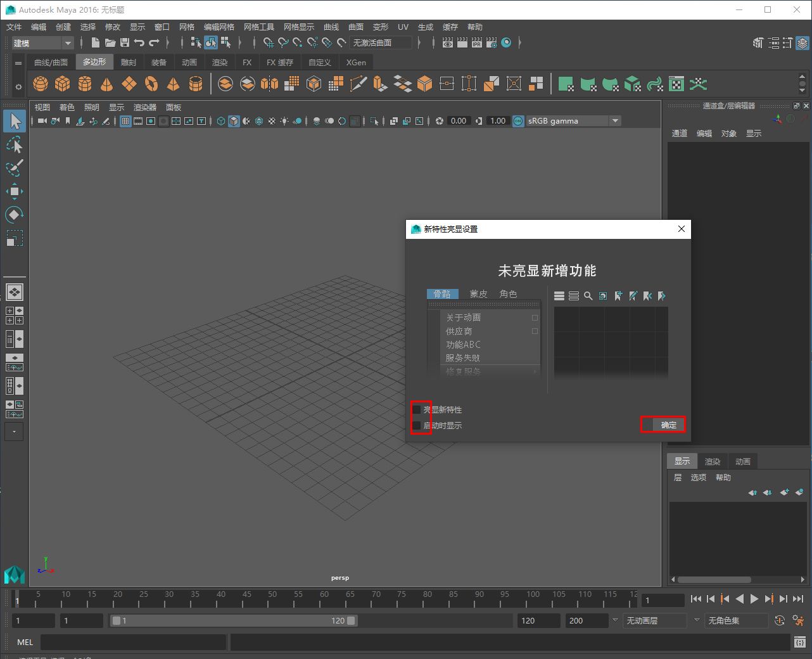
Task: Create a polygon cube from the shelf
Action: pyautogui.click(x=62, y=83)
